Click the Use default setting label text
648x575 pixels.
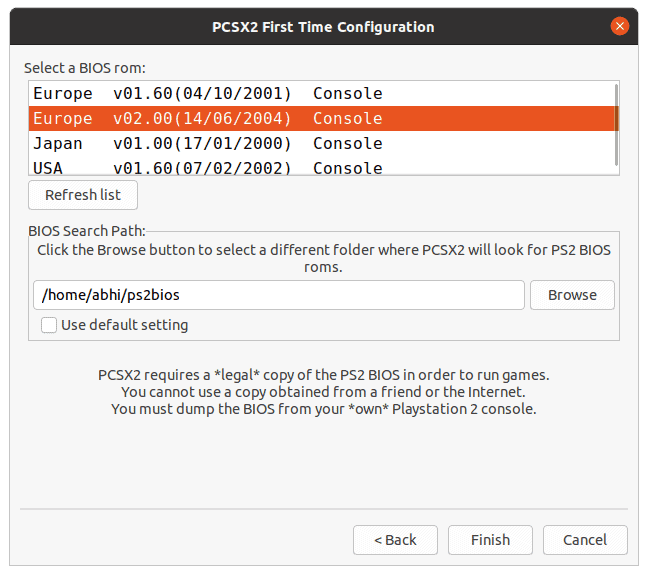[x=124, y=325]
